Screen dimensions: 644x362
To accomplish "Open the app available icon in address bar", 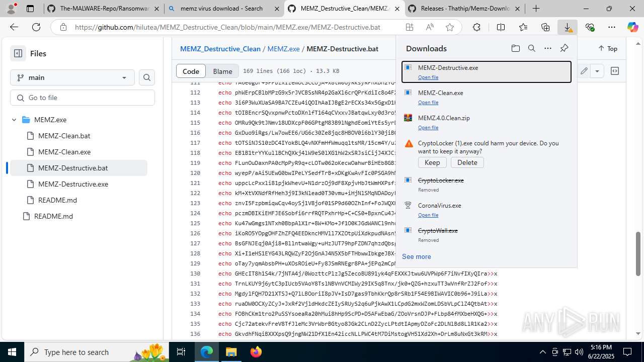I will point(410,28).
